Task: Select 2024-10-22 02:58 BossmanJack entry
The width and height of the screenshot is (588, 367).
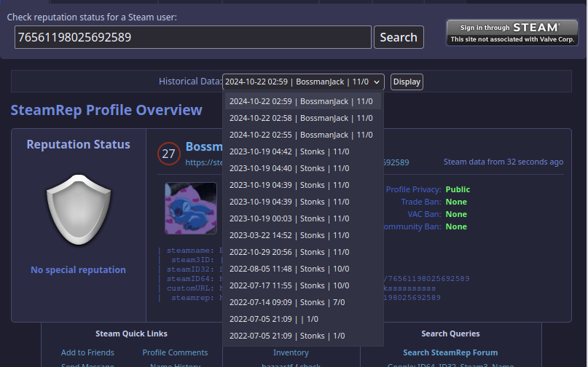Action: pyautogui.click(x=303, y=118)
